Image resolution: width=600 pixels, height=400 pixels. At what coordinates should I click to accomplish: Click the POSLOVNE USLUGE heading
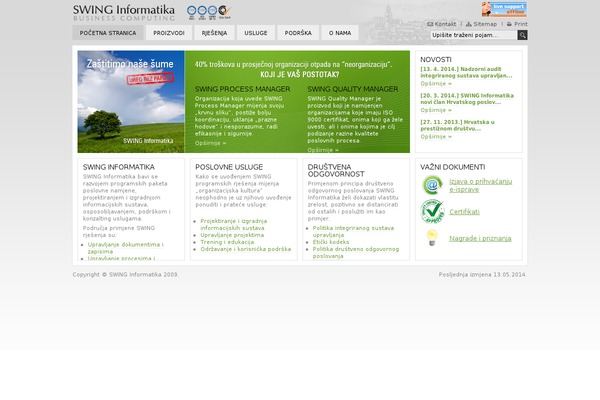pyautogui.click(x=229, y=167)
